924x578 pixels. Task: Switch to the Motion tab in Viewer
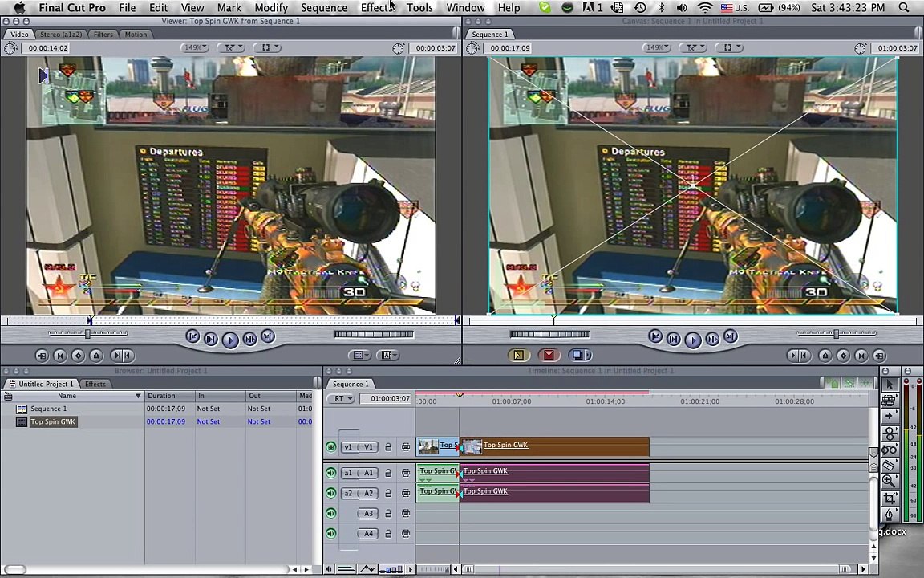click(x=136, y=35)
